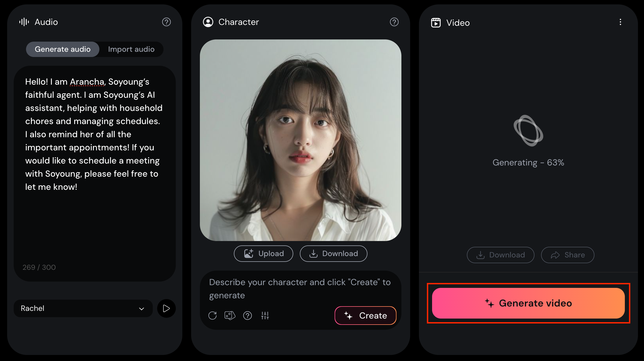The image size is (644, 361).
Task: Click the Upload character image button
Action: [x=263, y=254]
